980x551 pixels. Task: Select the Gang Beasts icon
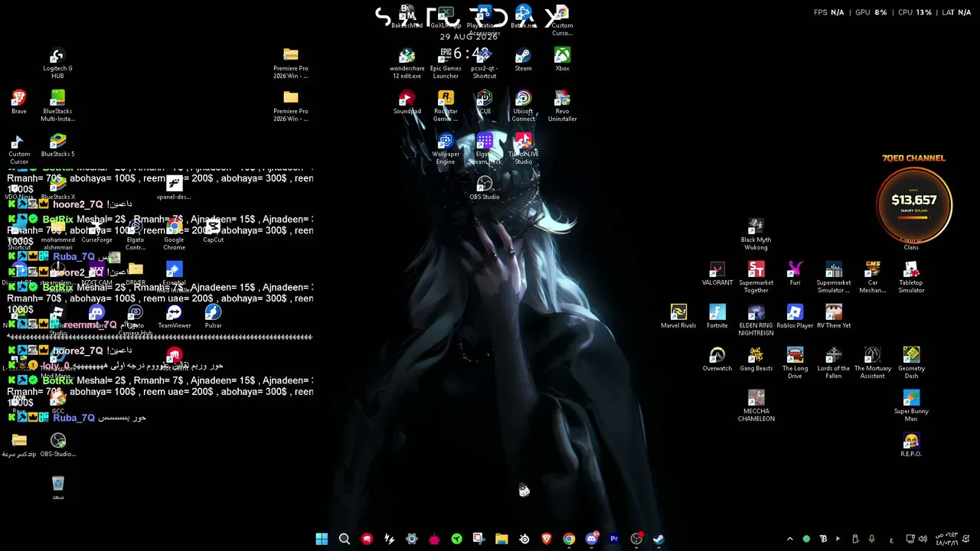click(x=756, y=360)
